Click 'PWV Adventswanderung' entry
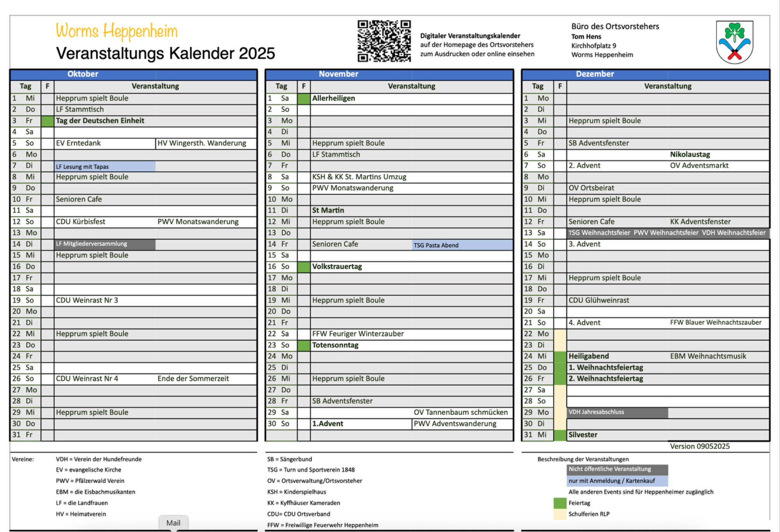 [x=455, y=424]
